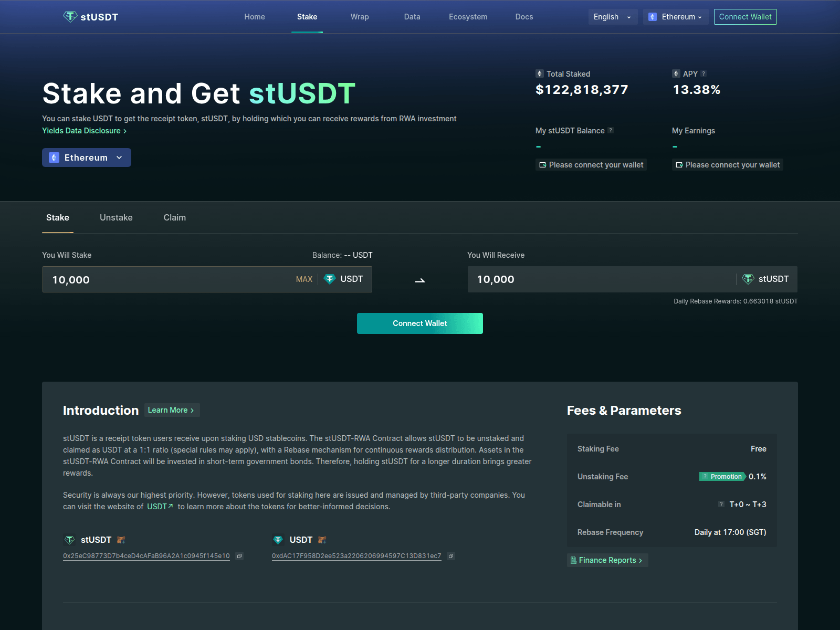Open the English language dropdown
This screenshot has width=840, height=630.
click(x=613, y=17)
